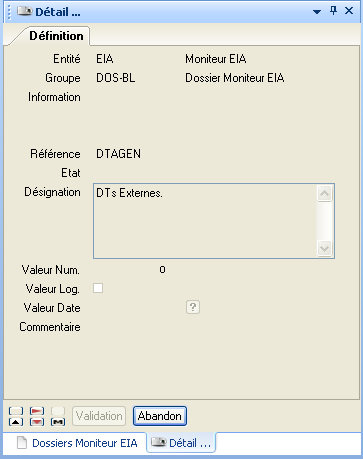Select the Détail bottom tab

(181, 443)
